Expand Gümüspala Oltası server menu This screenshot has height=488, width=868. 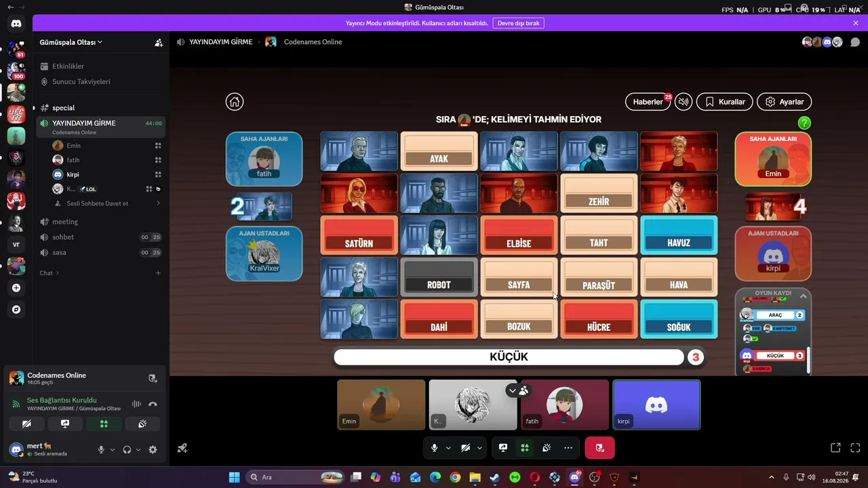71,42
